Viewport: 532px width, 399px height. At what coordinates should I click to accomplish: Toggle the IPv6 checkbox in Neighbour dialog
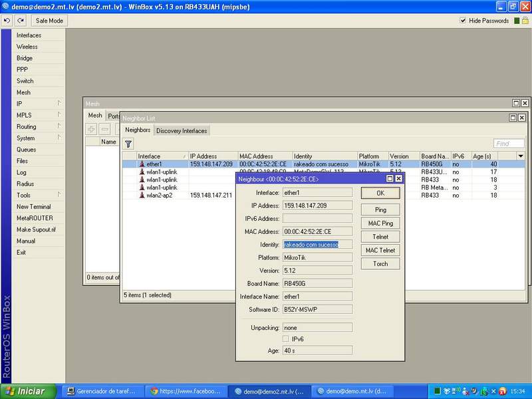coord(287,339)
